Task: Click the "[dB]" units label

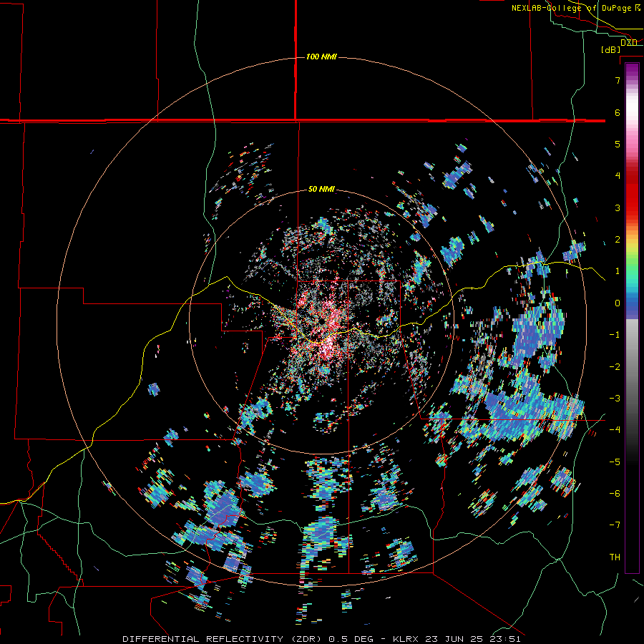Action: [x=610, y=50]
